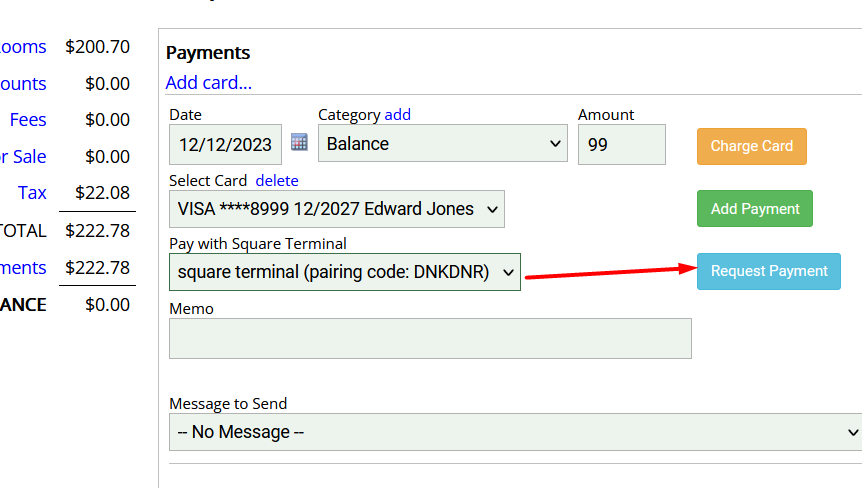
Task: Click the Tax link showing $22.08
Action: (x=32, y=193)
